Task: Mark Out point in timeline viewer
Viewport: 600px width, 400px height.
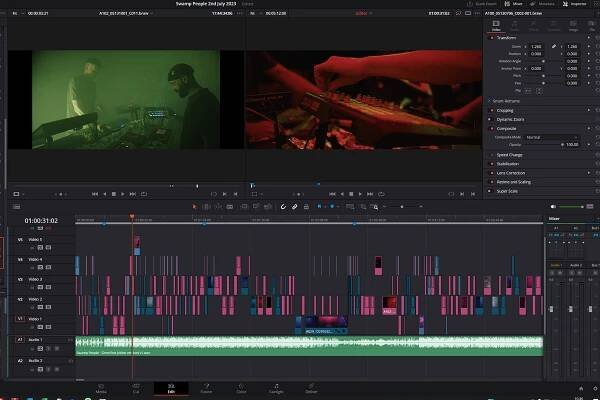Action: [x=473, y=194]
